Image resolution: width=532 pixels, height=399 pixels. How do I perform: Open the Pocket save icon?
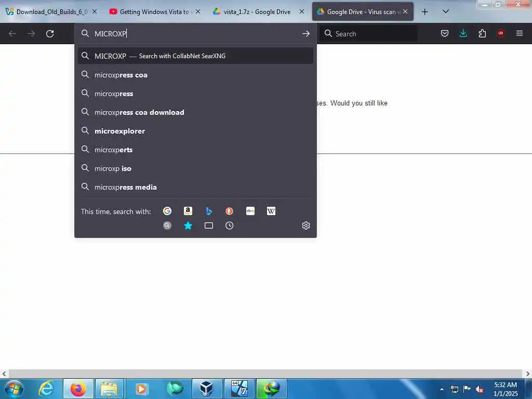pyautogui.click(x=445, y=33)
